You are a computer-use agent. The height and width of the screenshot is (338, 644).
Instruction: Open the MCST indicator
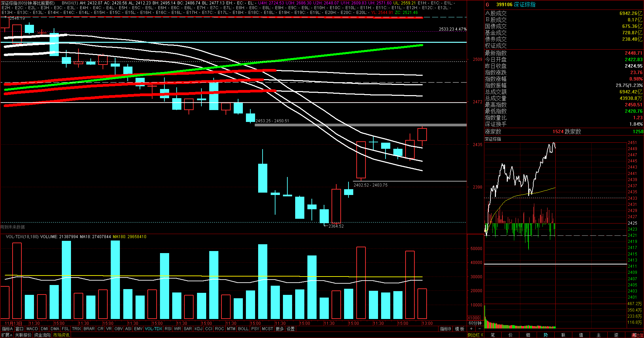[267, 329]
